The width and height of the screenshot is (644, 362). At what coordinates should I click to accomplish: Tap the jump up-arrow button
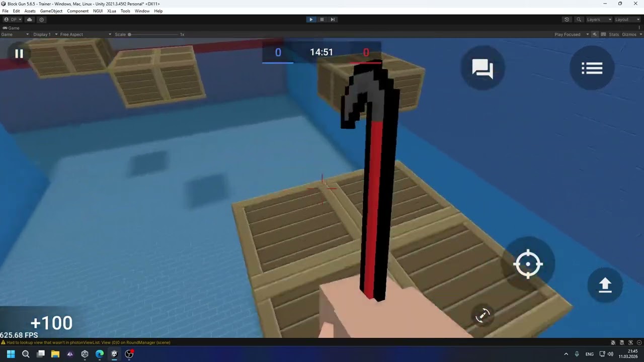pyautogui.click(x=605, y=285)
